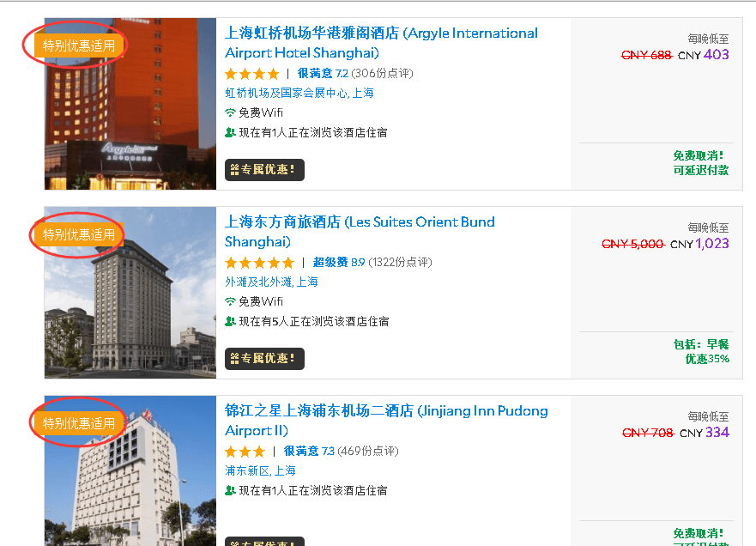Click Wifi icon in Les Suites listing

(230, 302)
